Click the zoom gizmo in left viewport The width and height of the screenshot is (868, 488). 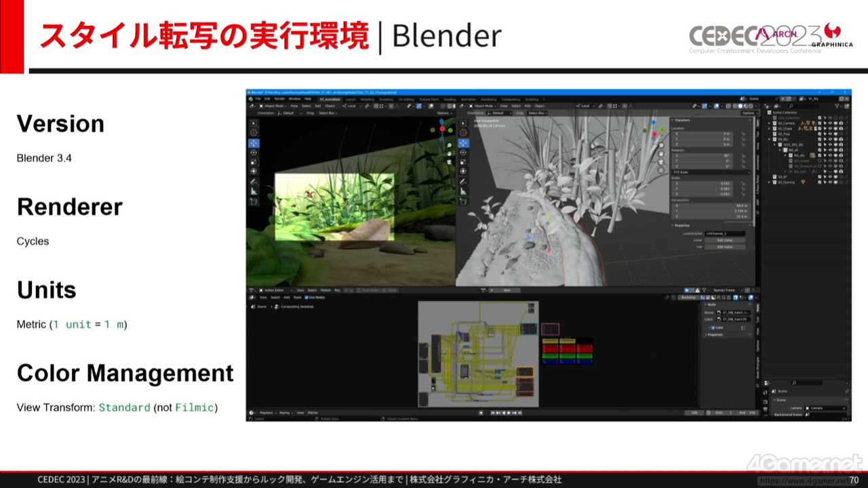pos(449,145)
